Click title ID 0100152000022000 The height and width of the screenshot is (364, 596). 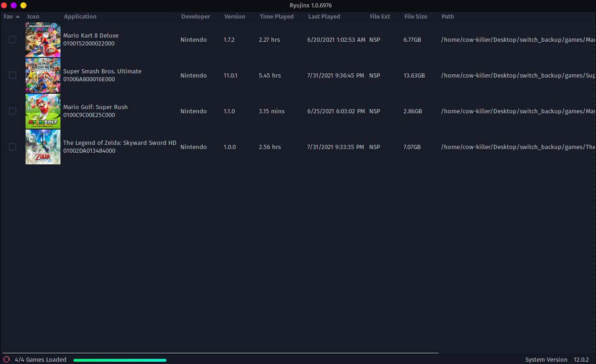(x=89, y=44)
